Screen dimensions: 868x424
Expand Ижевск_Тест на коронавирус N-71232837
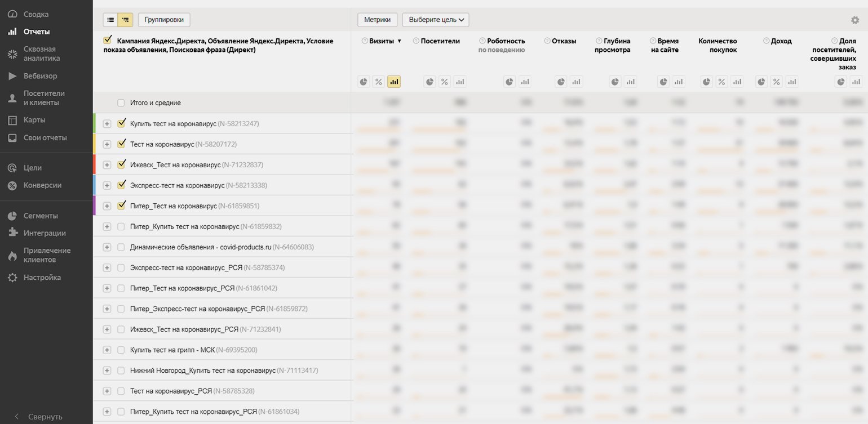click(x=107, y=165)
